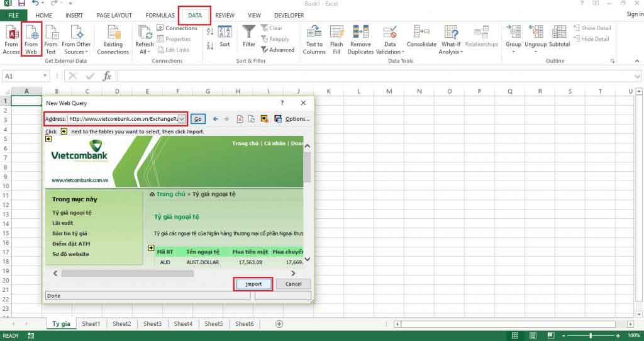Open the Sort dialog button
644x341 pixels.
coord(225,37)
